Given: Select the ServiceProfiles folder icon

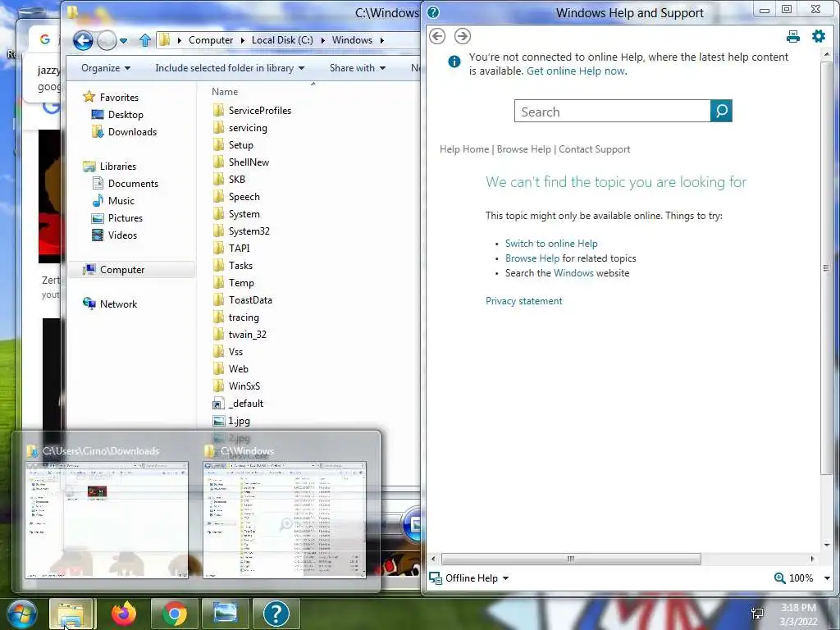Looking at the screenshot, I should click(218, 111).
